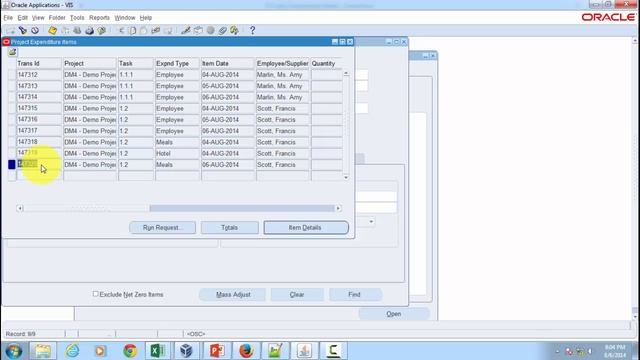Click the Zoom toolbar icon
This screenshot has height=360, width=640.
tap(198, 30)
